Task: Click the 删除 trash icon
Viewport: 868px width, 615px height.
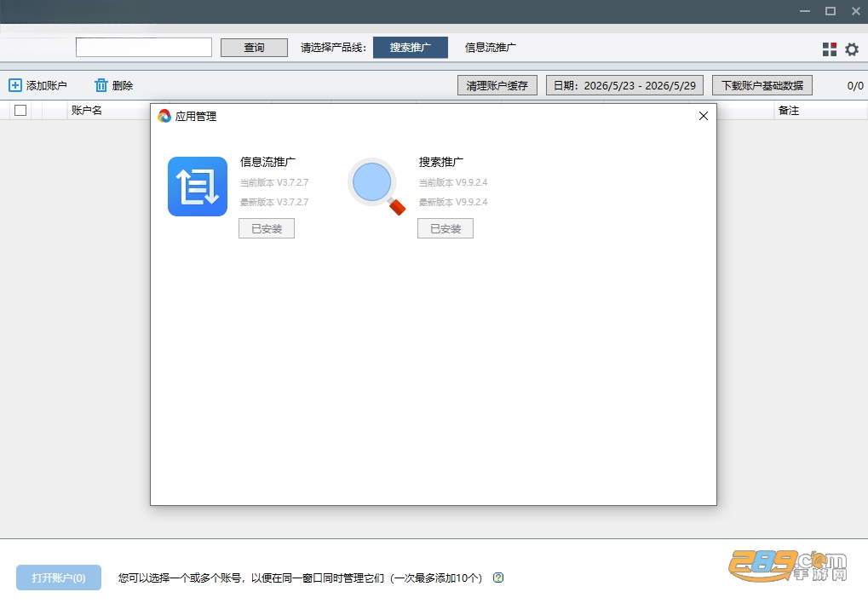Action: point(101,85)
